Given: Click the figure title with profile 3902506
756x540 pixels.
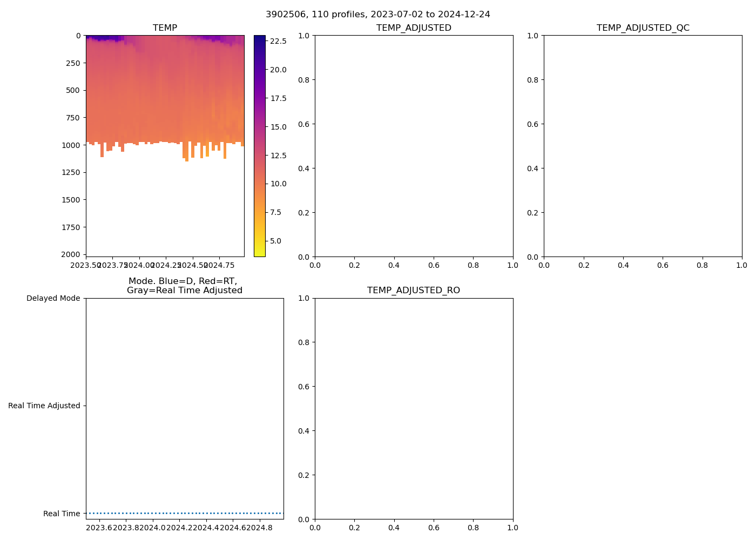Looking at the screenshot, I should 377,15.
